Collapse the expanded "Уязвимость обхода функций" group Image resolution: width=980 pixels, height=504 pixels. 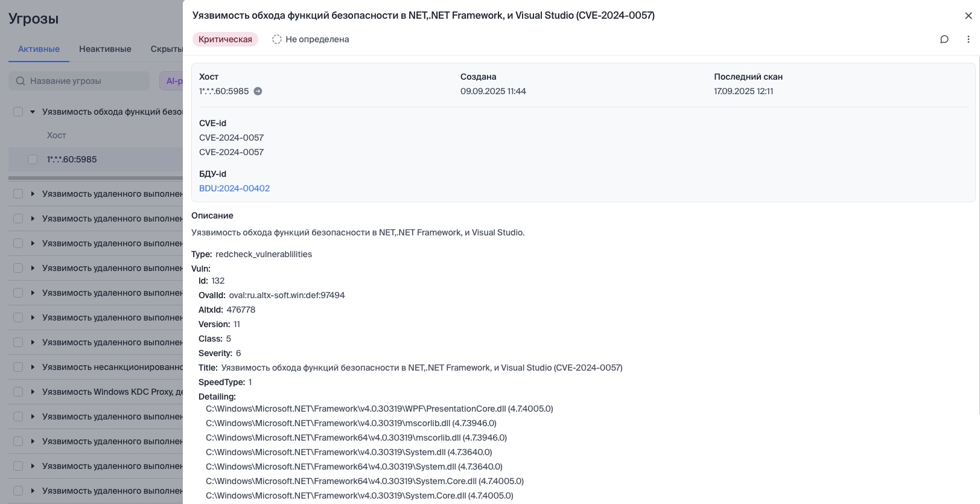pos(33,112)
